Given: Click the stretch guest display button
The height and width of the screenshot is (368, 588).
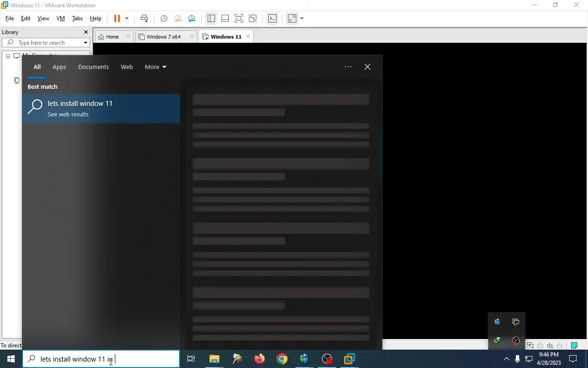Looking at the screenshot, I should point(292,18).
